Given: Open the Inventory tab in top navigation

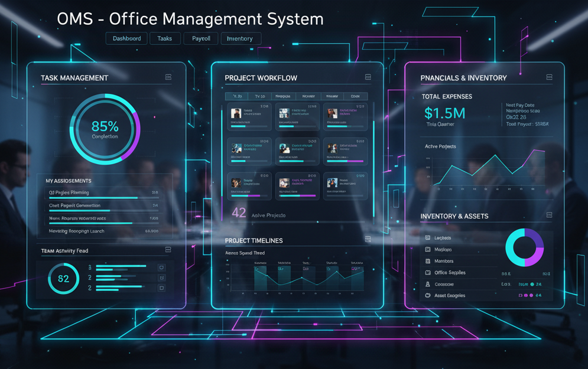Looking at the screenshot, I should (x=240, y=38).
